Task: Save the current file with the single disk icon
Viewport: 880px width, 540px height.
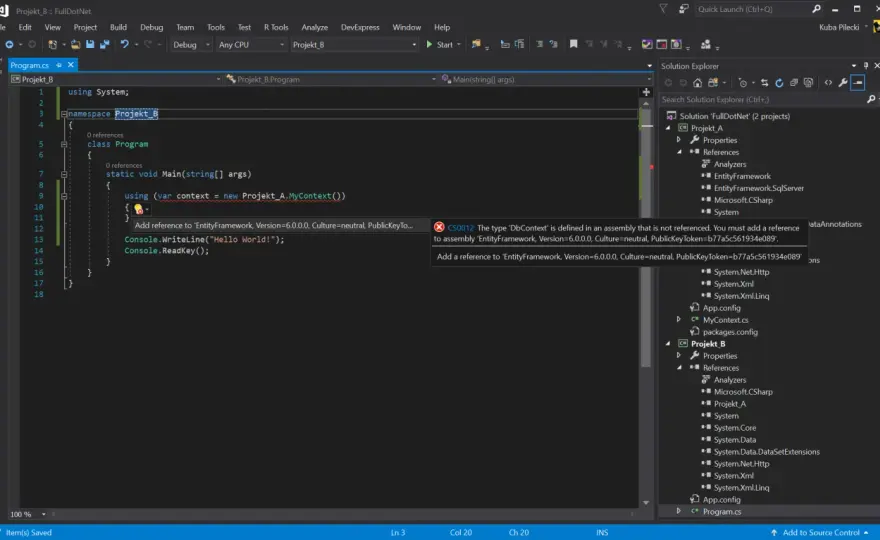Action: click(90, 44)
